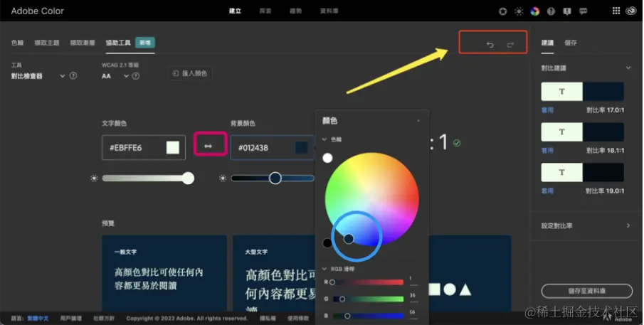Switch to 儲存 tab in right panel
This screenshot has height=325, width=644.
pos(571,43)
